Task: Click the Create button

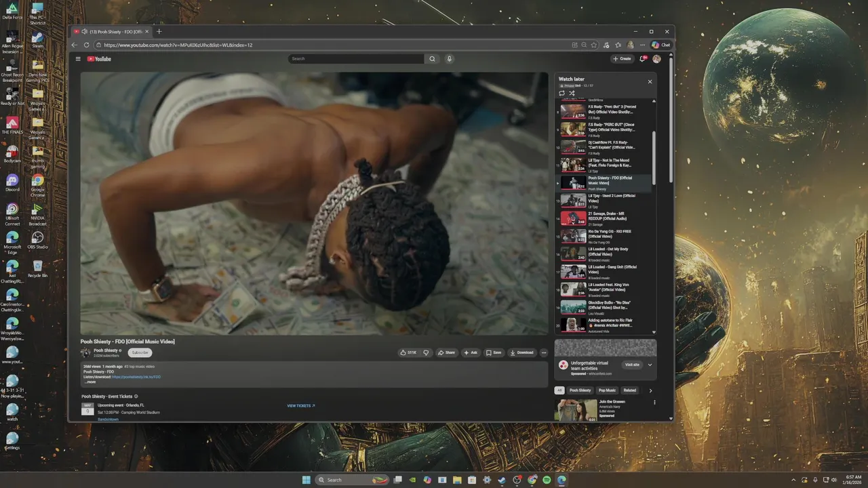Action: [622, 59]
